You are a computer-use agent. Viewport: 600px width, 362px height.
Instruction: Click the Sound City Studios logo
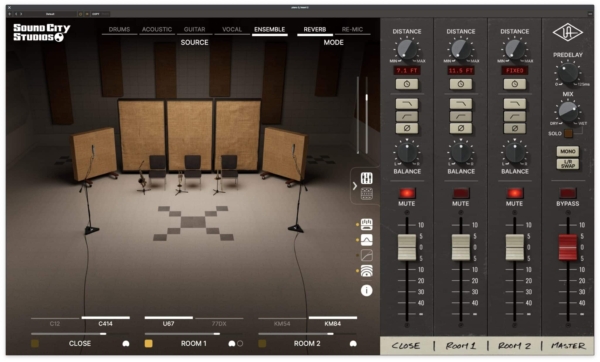42,32
